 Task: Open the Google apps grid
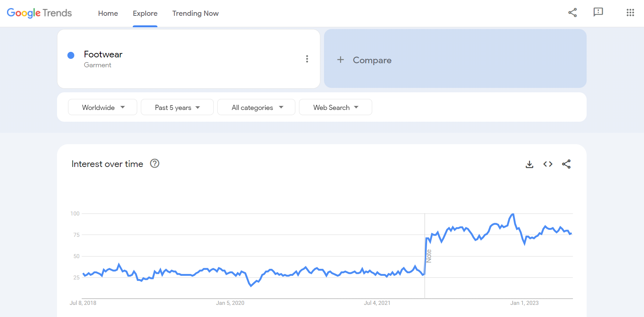tap(630, 13)
